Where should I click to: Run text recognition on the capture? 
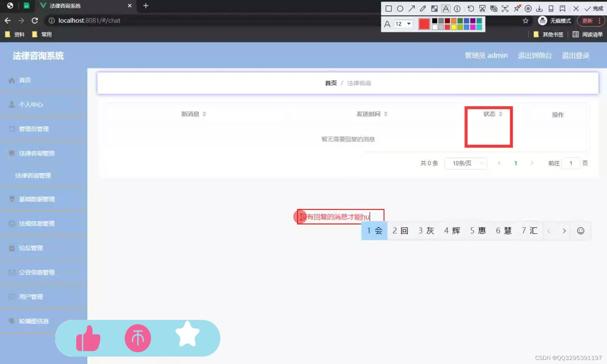(x=505, y=9)
